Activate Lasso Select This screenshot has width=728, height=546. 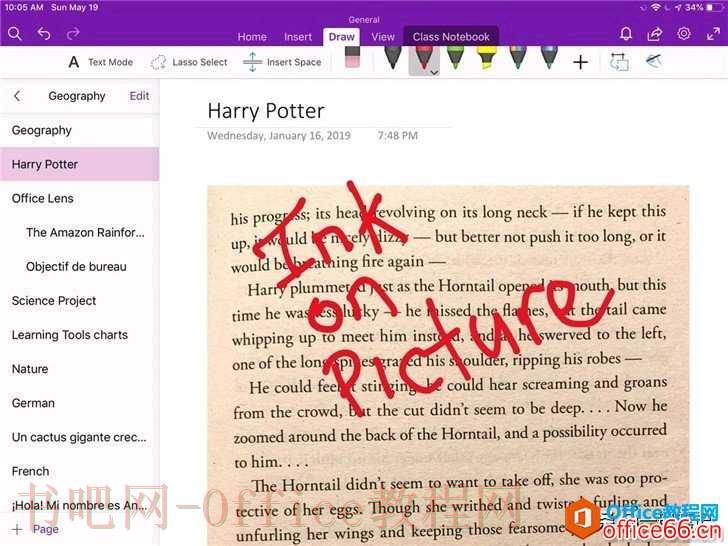pyautogui.click(x=189, y=62)
